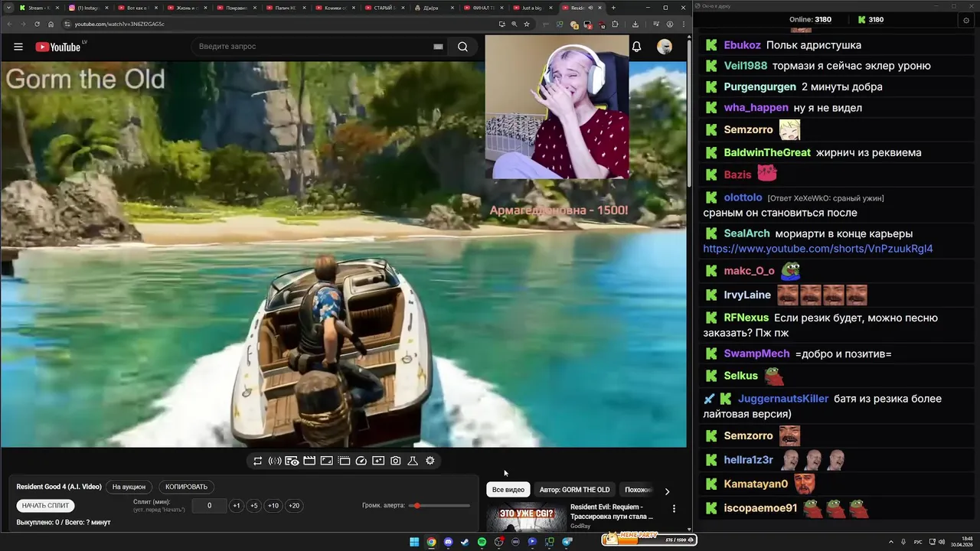Go to YouTube home via logo

[57, 47]
